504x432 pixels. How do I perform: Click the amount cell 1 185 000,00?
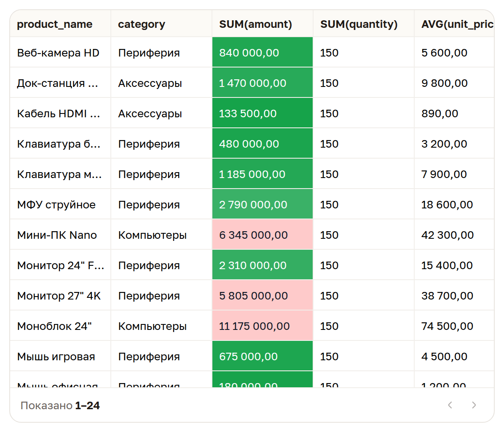pyautogui.click(x=262, y=174)
